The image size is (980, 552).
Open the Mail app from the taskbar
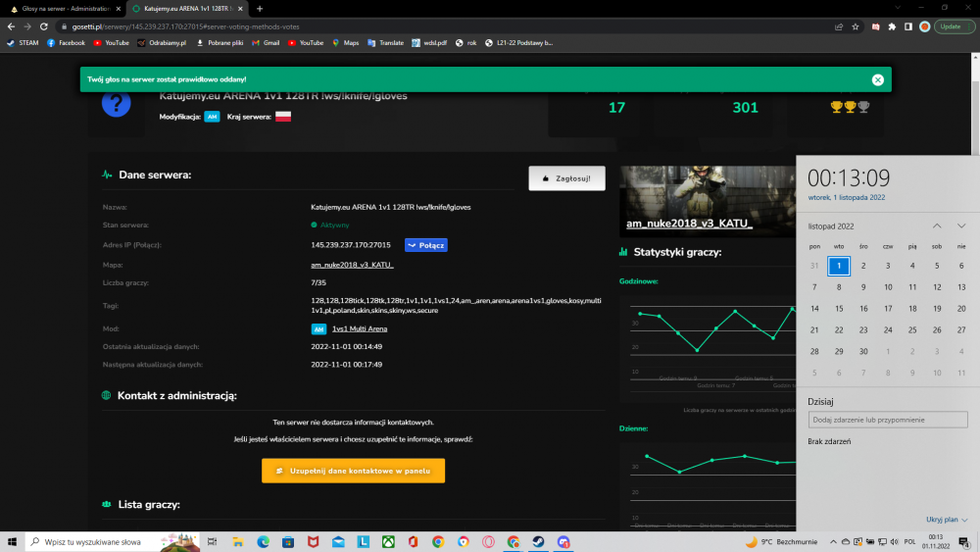tap(338, 542)
